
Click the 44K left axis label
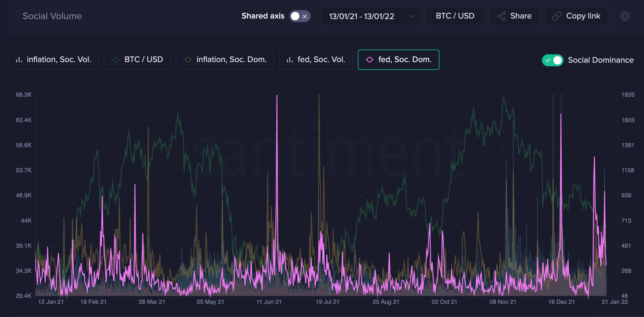point(26,221)
